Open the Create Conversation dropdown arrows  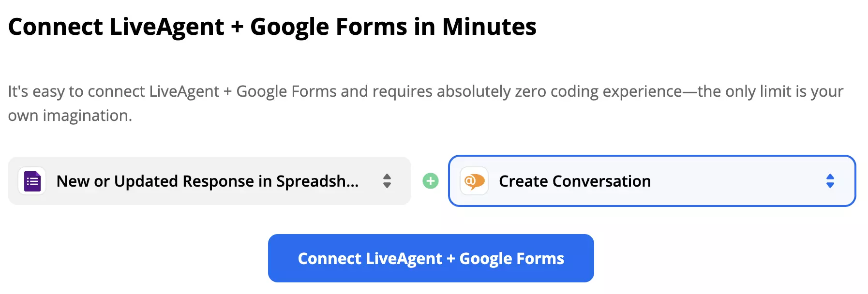(x=829, y=181)
